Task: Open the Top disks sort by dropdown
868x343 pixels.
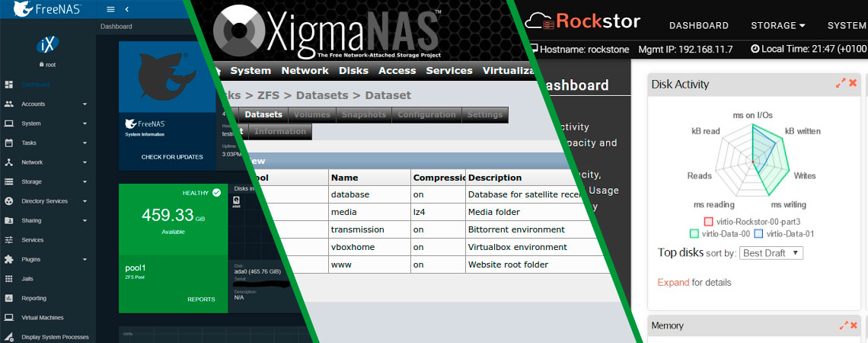Action: [x=771, y=253]
